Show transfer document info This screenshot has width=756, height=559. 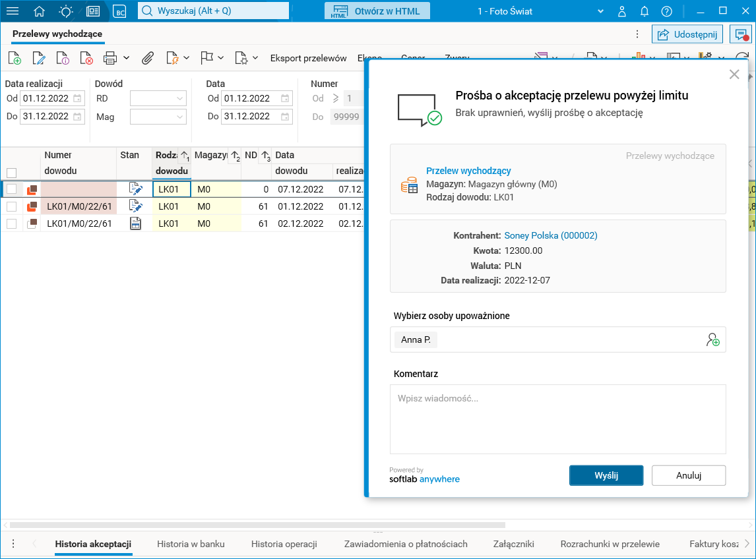(63, 58)
